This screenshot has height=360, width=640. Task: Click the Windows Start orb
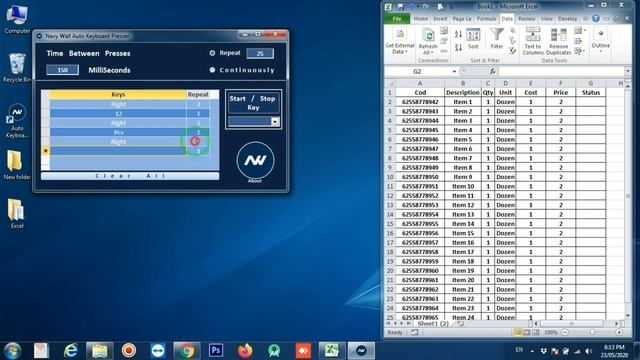tap(12, 351)
